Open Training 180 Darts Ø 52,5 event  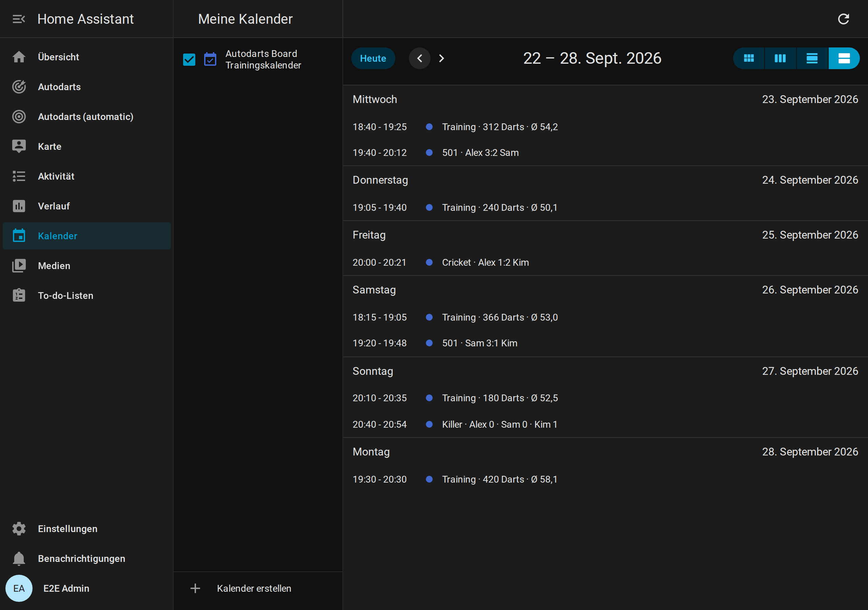pyautogui.click(x=500, y=398)
